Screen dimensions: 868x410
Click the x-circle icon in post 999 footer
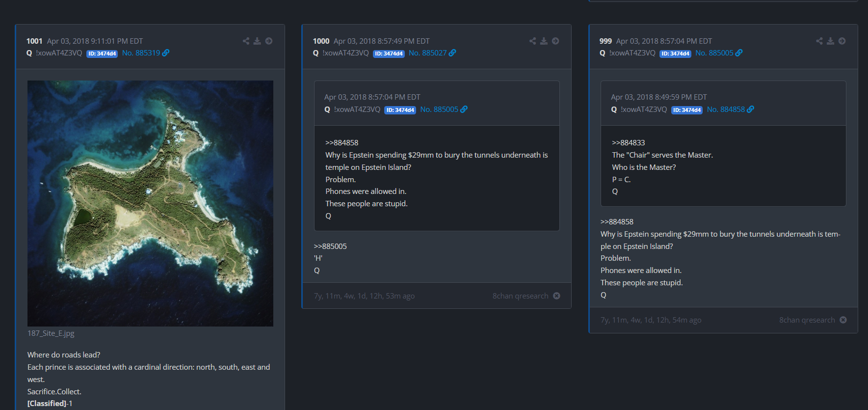tap(843, 320)
